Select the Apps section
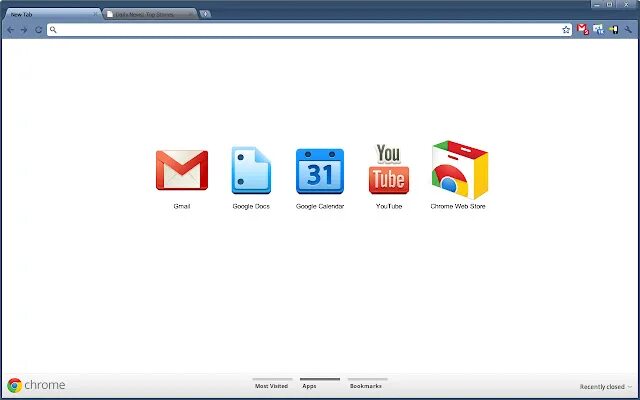 coord(320,384)
